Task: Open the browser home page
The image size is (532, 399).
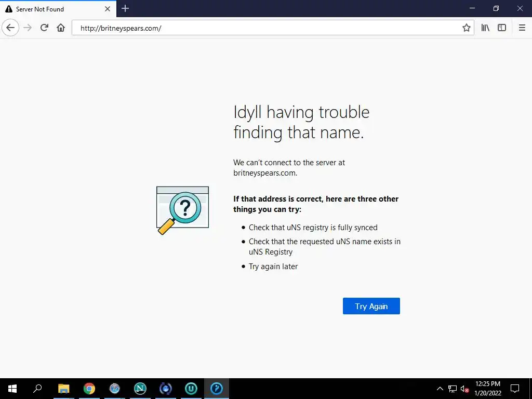Action: point(61,28)
